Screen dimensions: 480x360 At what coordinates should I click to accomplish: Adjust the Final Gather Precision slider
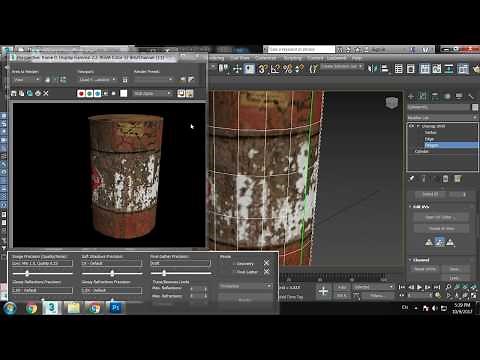[164, 274]
